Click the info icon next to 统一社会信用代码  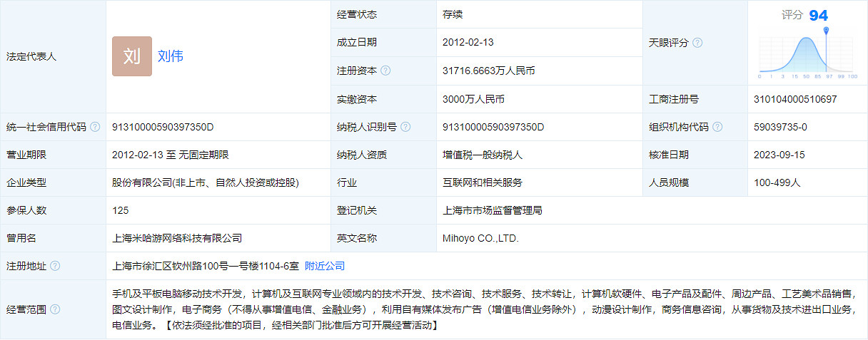coord(95,127)
